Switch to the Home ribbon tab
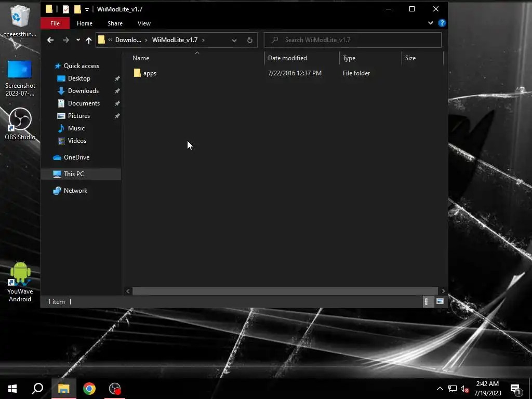532x399 pixels. (85, 23)
